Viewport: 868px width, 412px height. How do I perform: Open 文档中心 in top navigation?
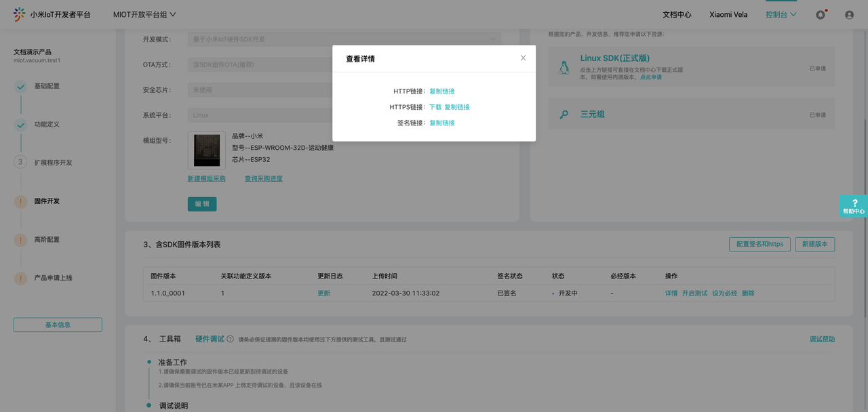click(x=677, y=14)
